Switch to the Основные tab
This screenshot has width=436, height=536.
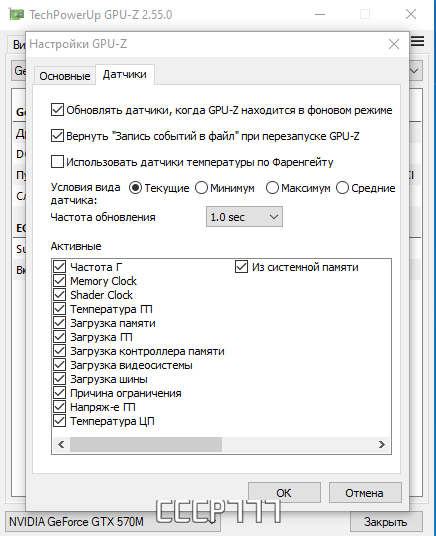click(x=65, y=76)
